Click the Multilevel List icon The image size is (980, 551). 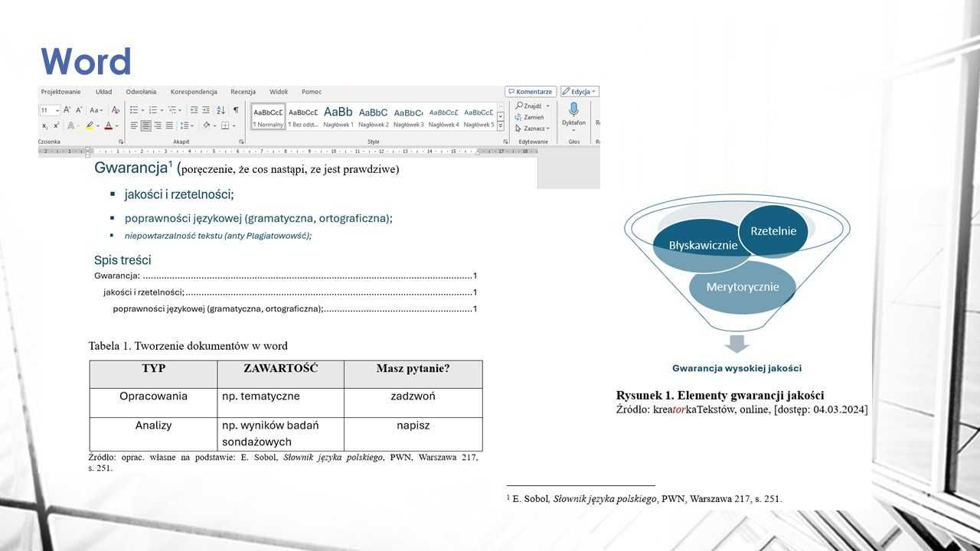(x=173, y=109)
